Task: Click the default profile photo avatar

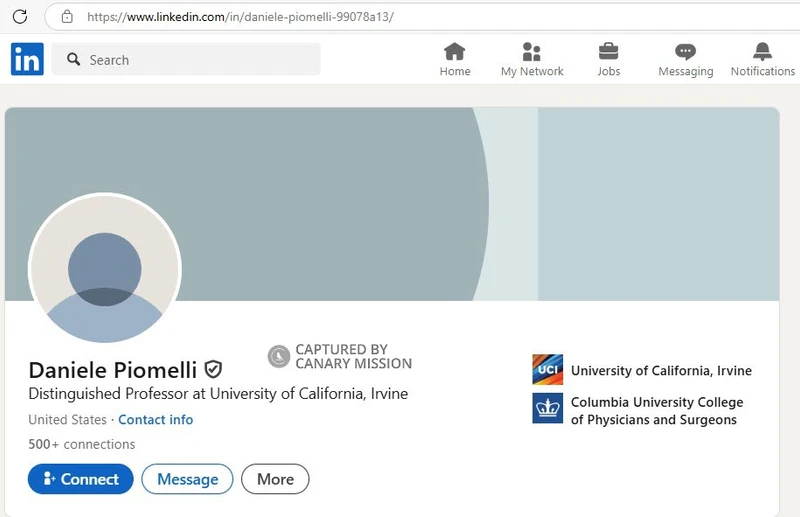Action: point(105,269)
